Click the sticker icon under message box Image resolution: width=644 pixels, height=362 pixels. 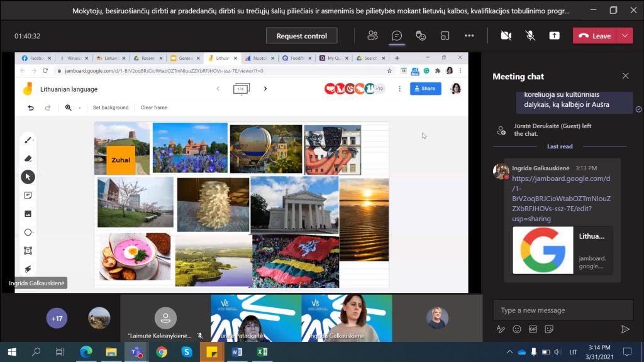[549, 329]
